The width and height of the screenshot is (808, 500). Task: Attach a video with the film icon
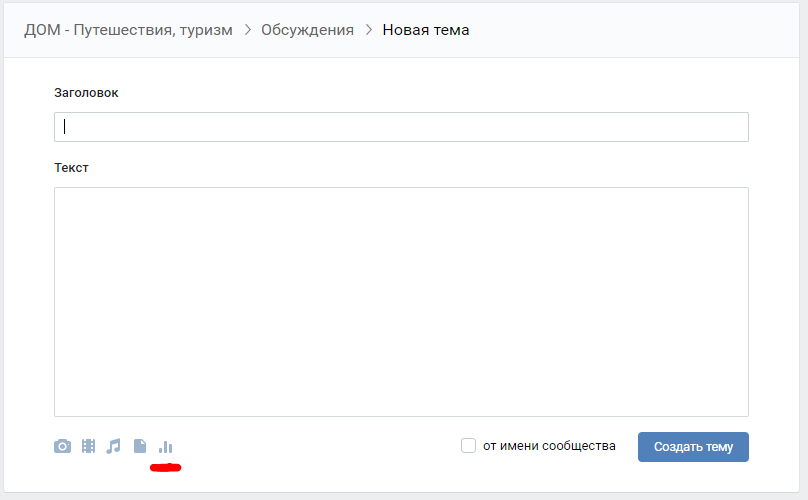[x=89, y=446]
